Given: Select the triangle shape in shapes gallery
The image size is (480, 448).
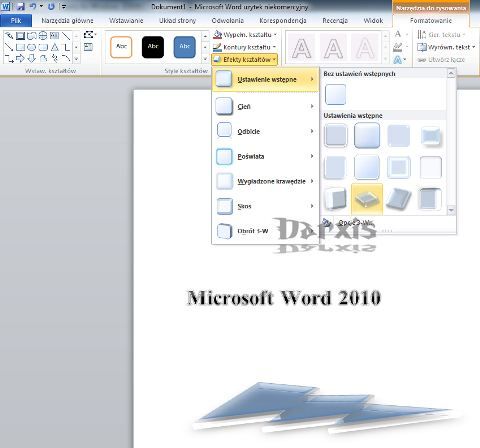Looking at the screenshot, I should click(x=55, y=47).
